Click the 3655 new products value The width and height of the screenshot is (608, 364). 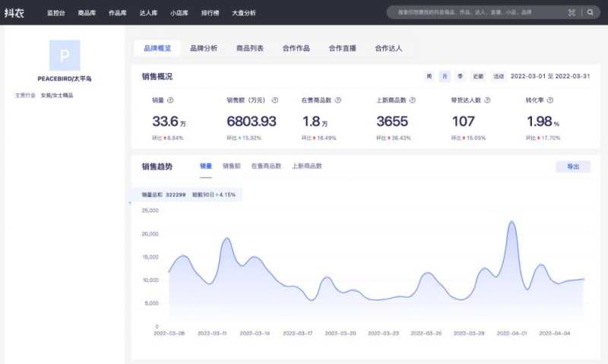point(392,122)
